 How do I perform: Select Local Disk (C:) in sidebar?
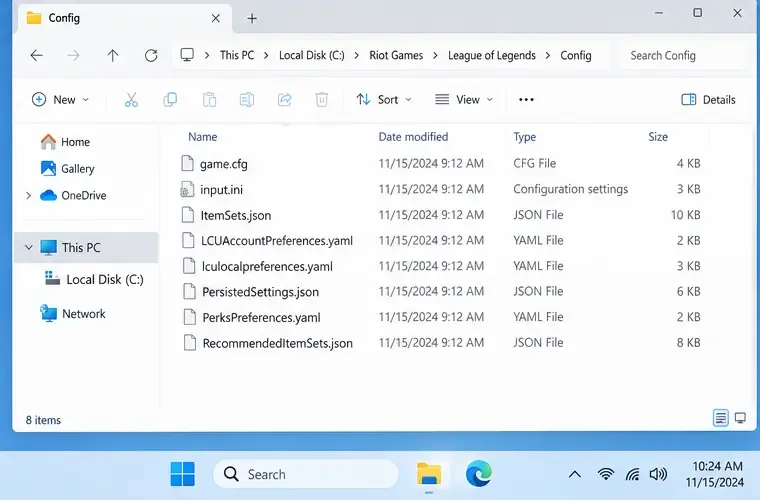click(x=94, y=280)
